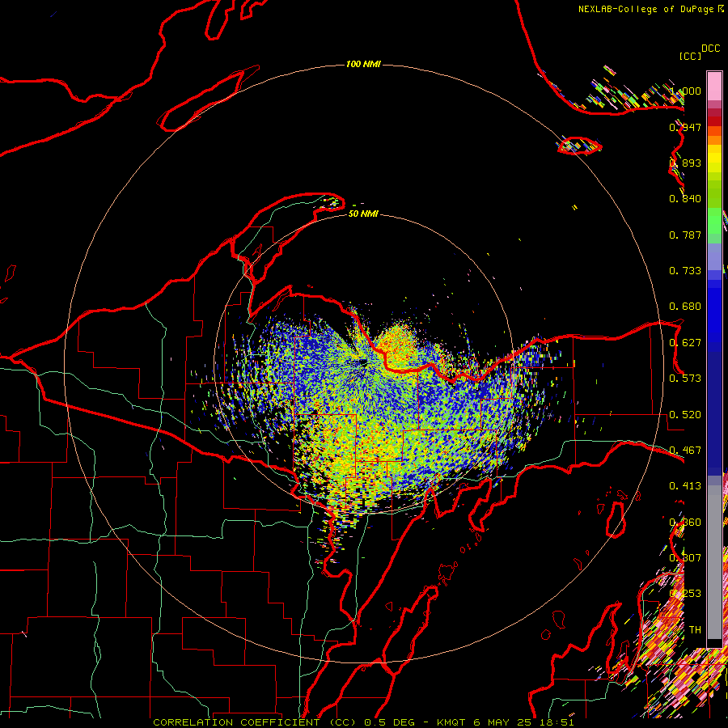Click the 0.467 scale value
Viewport: 728px width, 728px height.
[685, 451]
